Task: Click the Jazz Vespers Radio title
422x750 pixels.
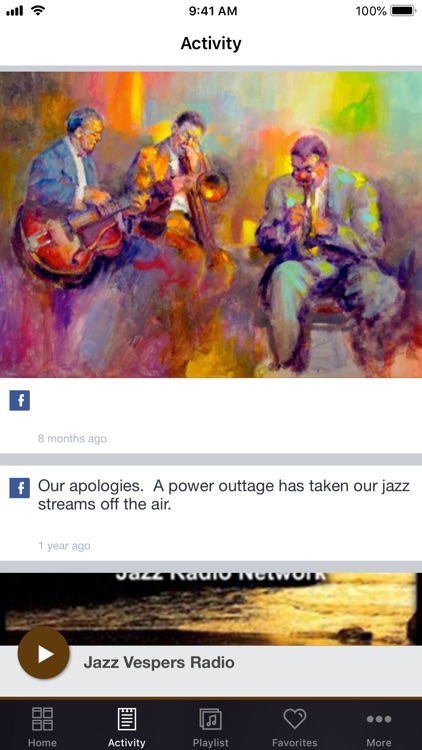Action: point(159,662)
